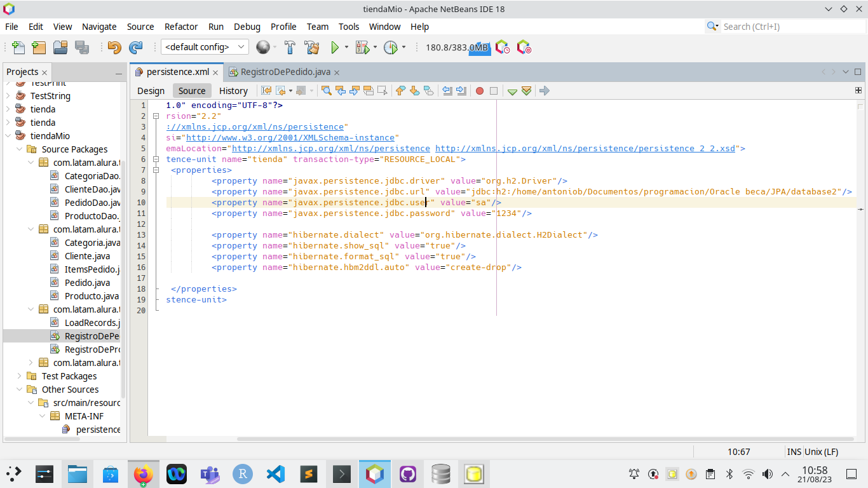Image resolution: width=868 pixels, height=488 pixels.
Task: Click the first profiler cube icon after memory bar
Action: (x=503, y=47)
